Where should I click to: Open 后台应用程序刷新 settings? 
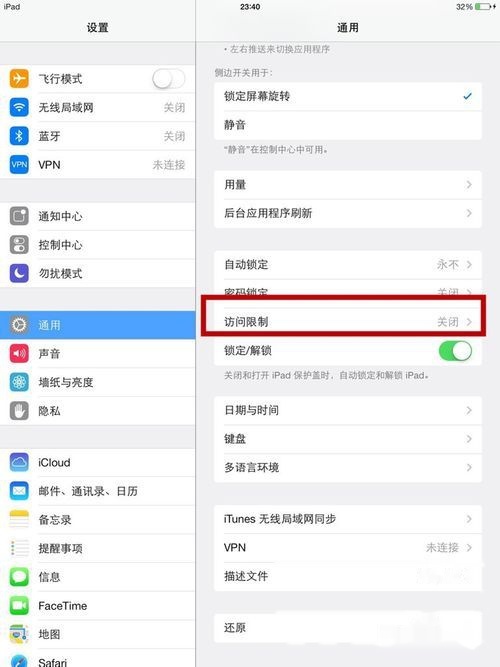[348, 213]
